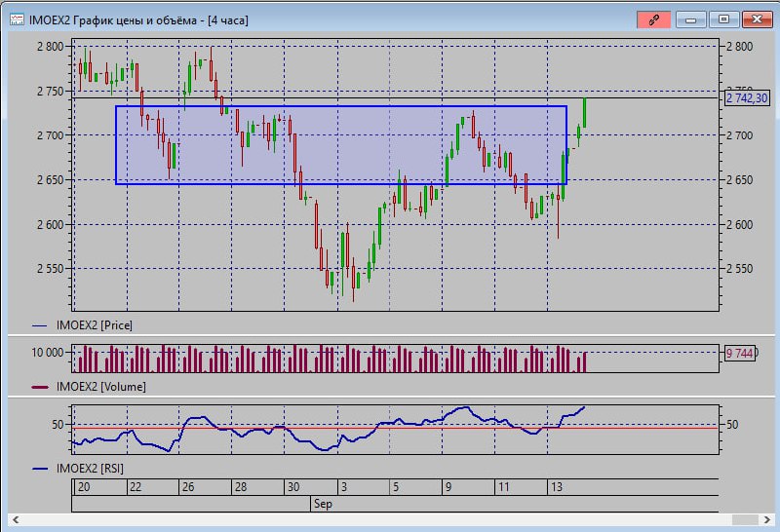Click the 2 800 label on left price axis
The image size is (780, 532).
point(51,47)
